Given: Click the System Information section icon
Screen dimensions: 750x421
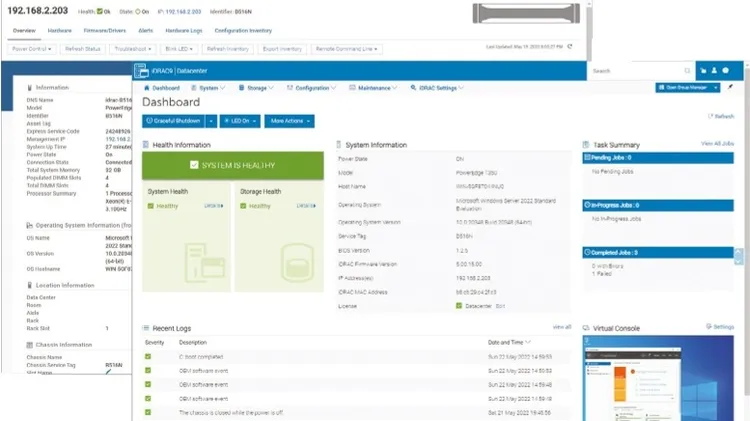Looking at the screenshot, I should (x=339, y=144).
